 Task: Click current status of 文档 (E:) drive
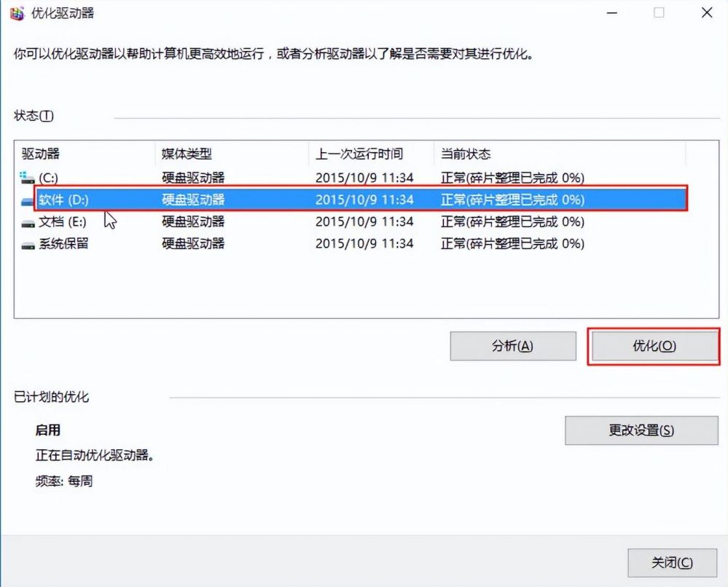point(512,222)
